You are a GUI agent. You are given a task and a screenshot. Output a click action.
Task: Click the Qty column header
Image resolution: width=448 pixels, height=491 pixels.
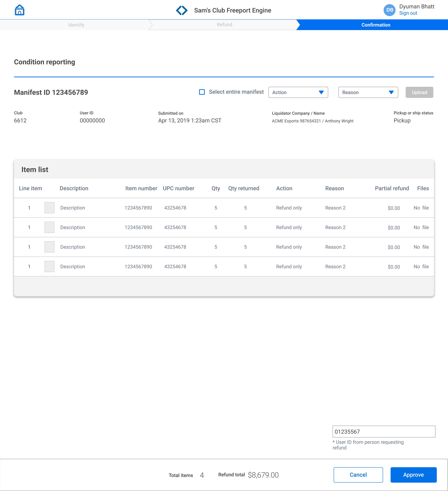coord(216,188)
